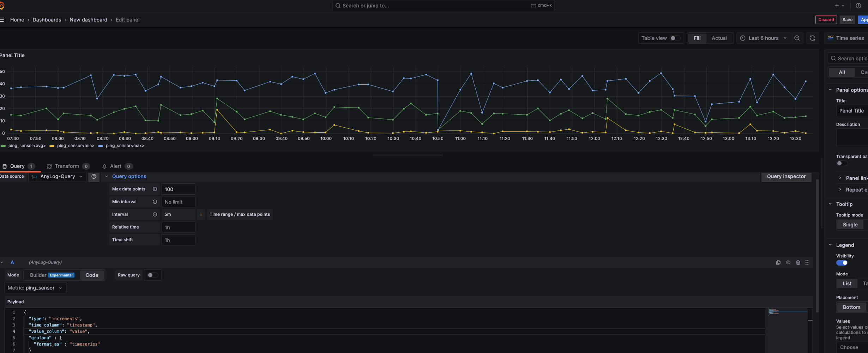Click the plus add-new icon

tap(837, 6)
